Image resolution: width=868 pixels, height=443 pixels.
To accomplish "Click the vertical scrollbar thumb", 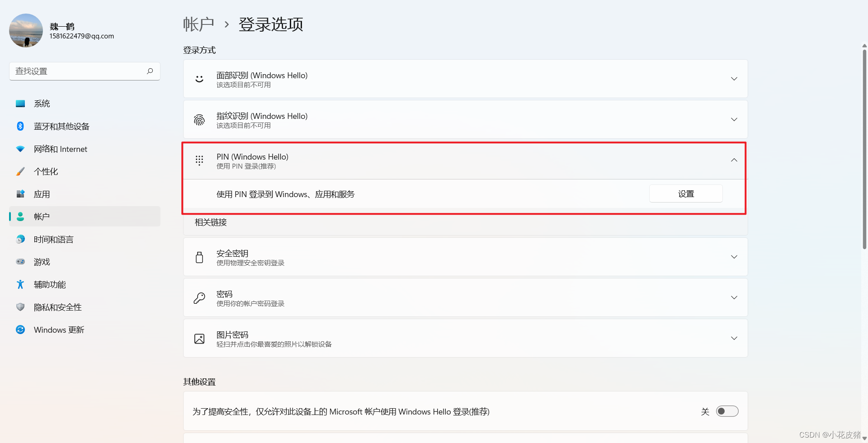I will pos(864,149).
